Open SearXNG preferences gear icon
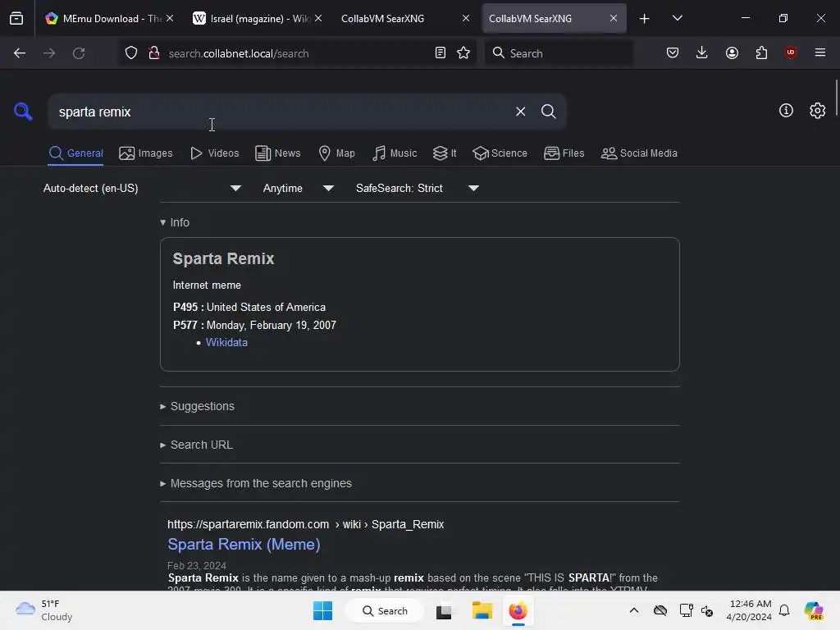 818,111
